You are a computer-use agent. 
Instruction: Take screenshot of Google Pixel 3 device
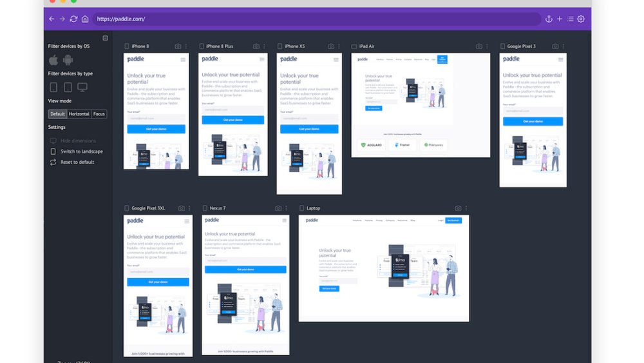click(555, 46)
